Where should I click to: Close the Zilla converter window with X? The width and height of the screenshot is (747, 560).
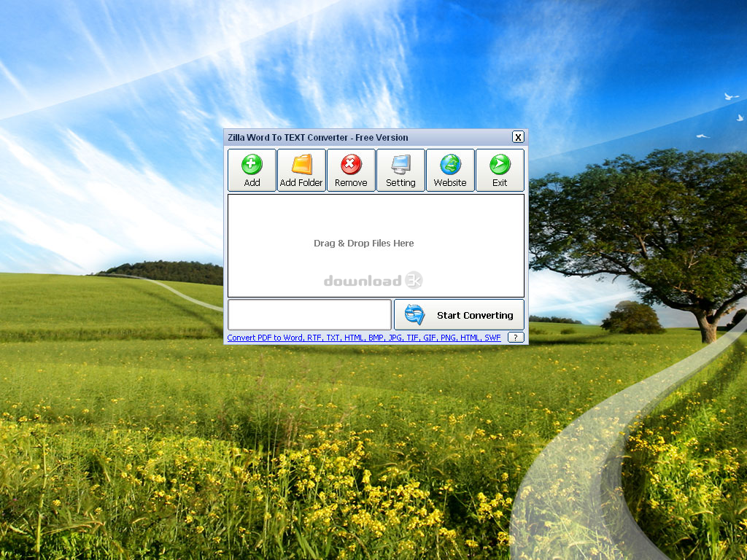point(519,137)
